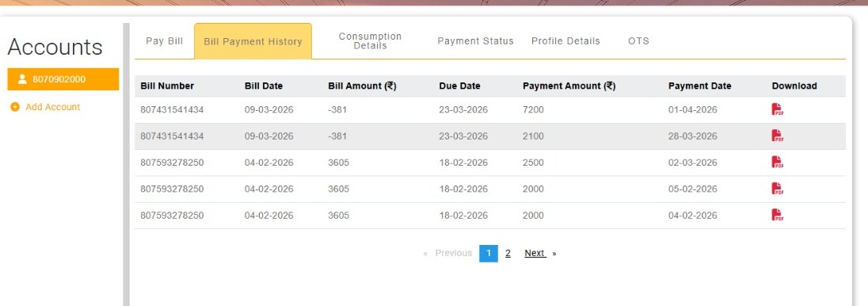Click the Next pagination link
868x306 pixels.
(x=535, y=254)
